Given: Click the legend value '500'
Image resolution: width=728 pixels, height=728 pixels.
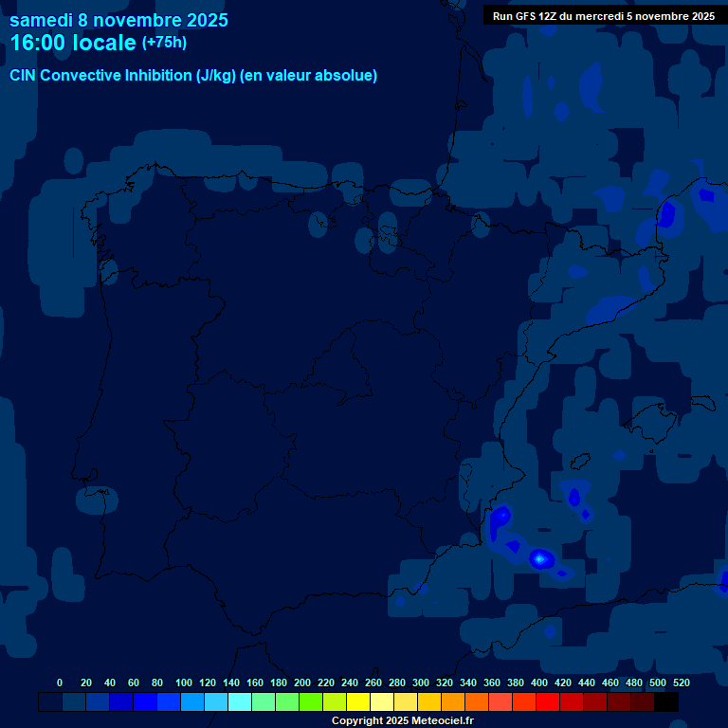Looking at the screenshot, I should [x=658, y=682].
